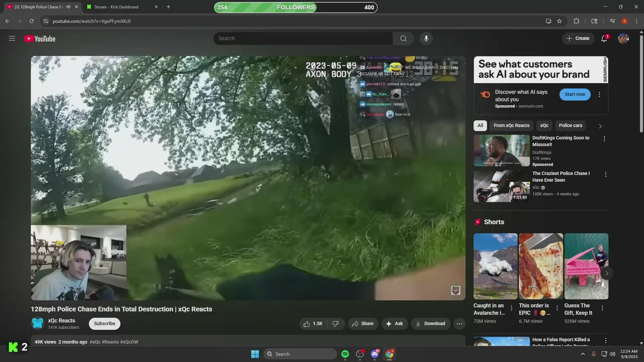
Task: Click in the YouTube search field
Action: [x=303, y=39]
